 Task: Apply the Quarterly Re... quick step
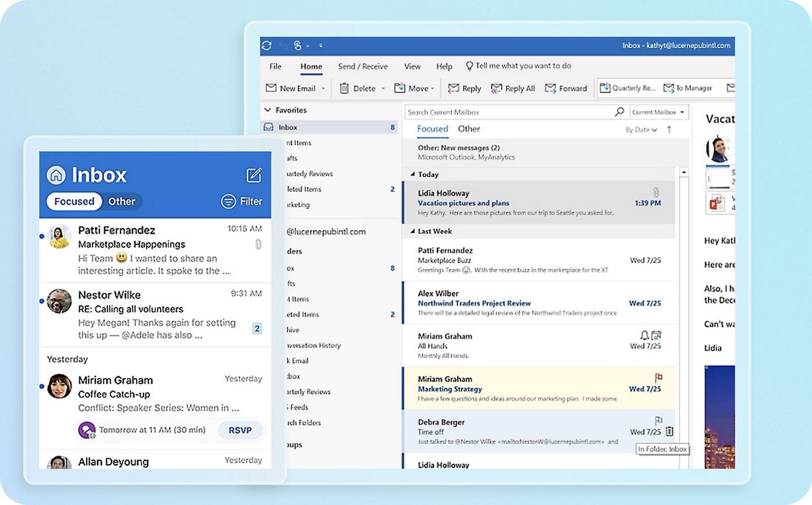pos(628,88)
